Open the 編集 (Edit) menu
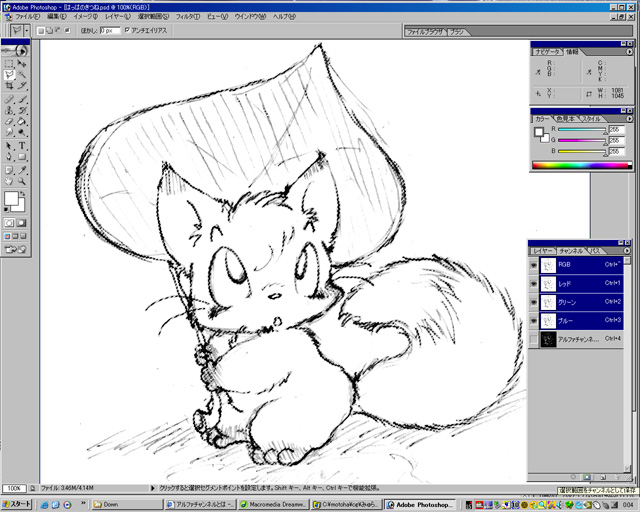The width and height of the screenshot is (640, 512). tap(57, 17)
